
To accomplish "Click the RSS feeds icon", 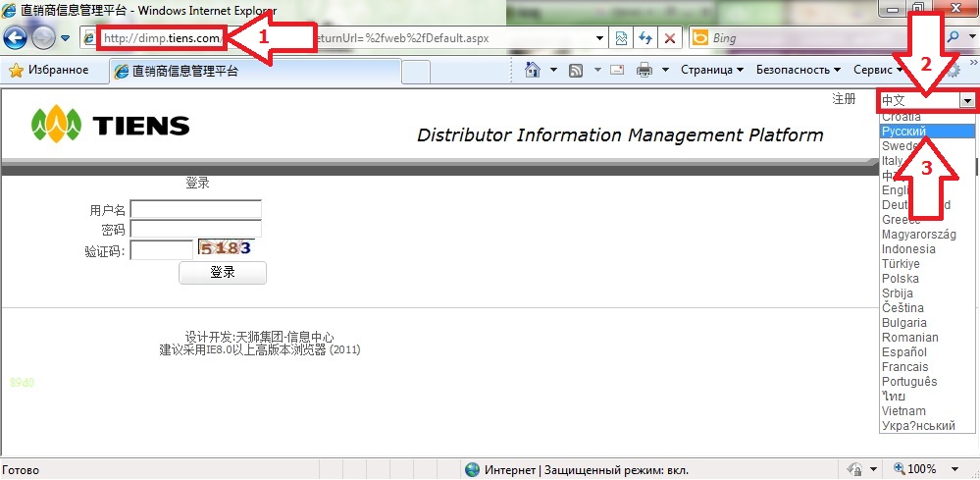I will click(576, 70).
